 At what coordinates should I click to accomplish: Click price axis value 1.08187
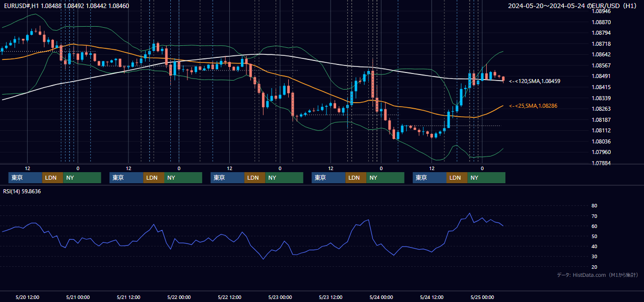tap(601, 120)
